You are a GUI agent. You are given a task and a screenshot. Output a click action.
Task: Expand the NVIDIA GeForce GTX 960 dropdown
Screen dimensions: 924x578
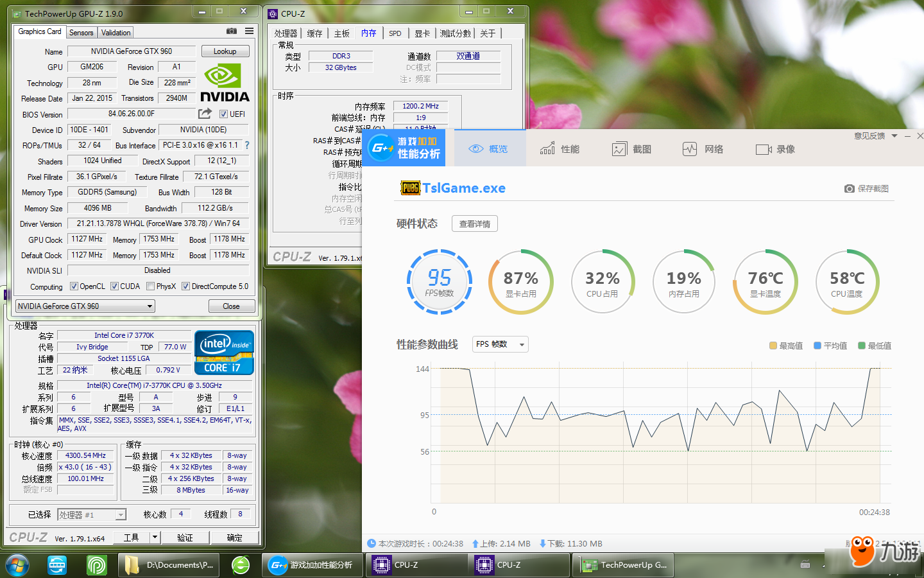point(150,306)
